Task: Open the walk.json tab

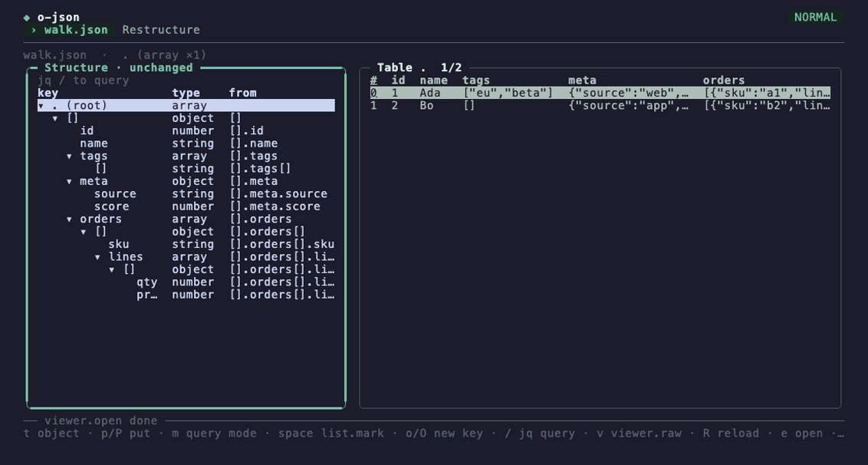Action: pyautogui.click(x=70, y=30)
